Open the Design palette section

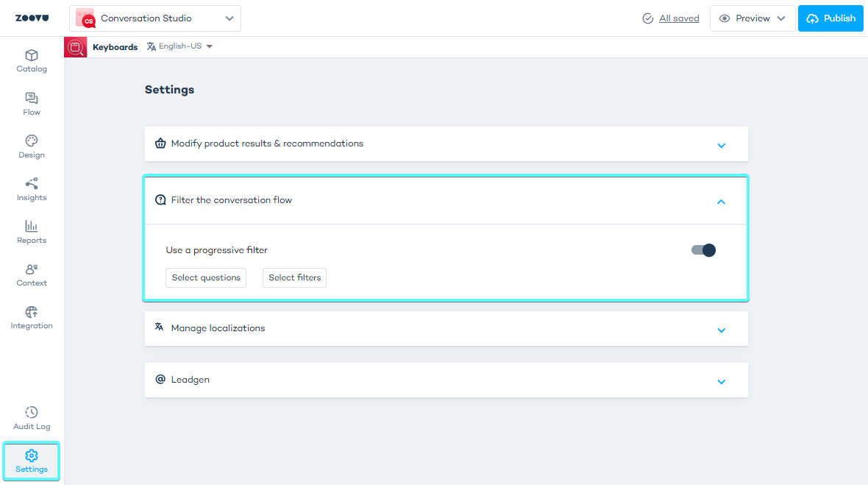point(32,146)
